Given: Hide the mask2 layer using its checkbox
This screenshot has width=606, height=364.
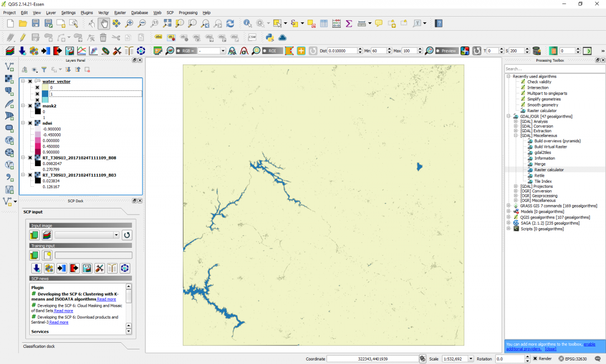Looking at the screenshot, I should coord(30,106).
